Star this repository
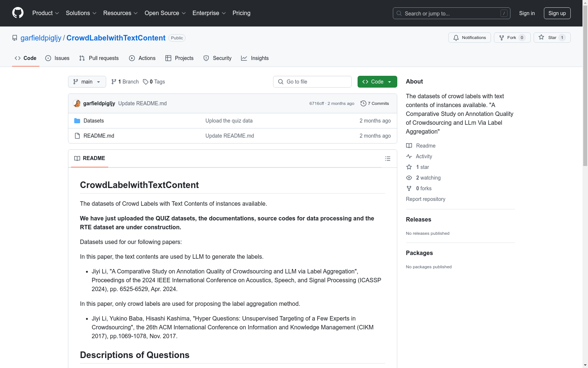Screen dimensions: 588x368 (552, 38)
